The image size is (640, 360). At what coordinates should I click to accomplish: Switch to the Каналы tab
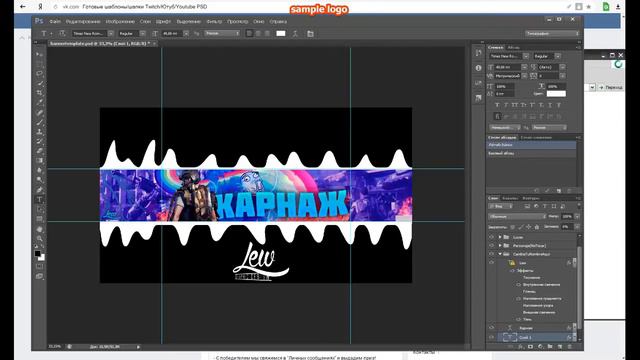click(510, 198)
